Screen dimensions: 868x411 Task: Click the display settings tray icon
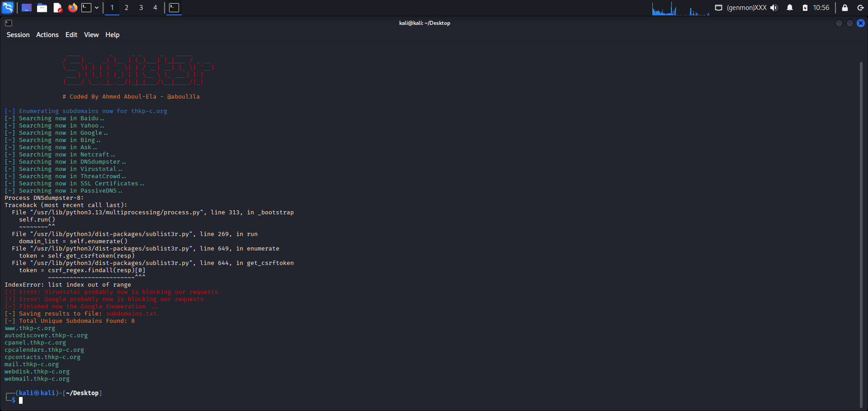pos(718,8)
